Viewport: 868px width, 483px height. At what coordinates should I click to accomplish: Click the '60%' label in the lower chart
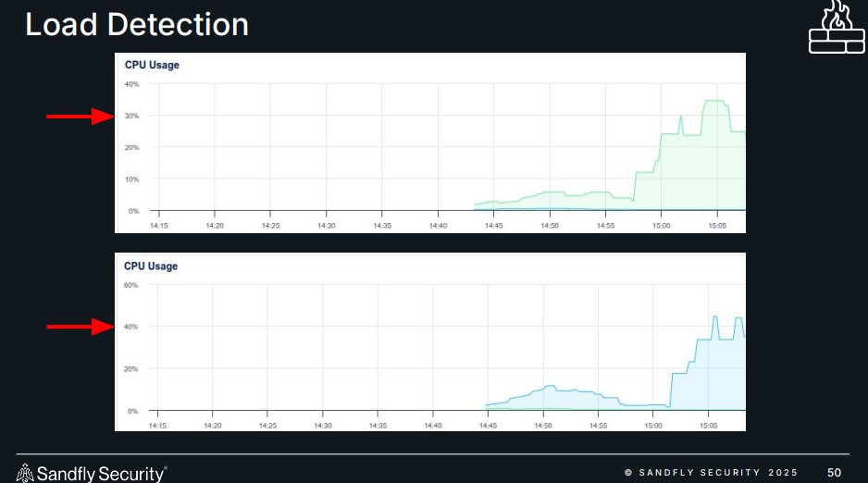[130, 286]
